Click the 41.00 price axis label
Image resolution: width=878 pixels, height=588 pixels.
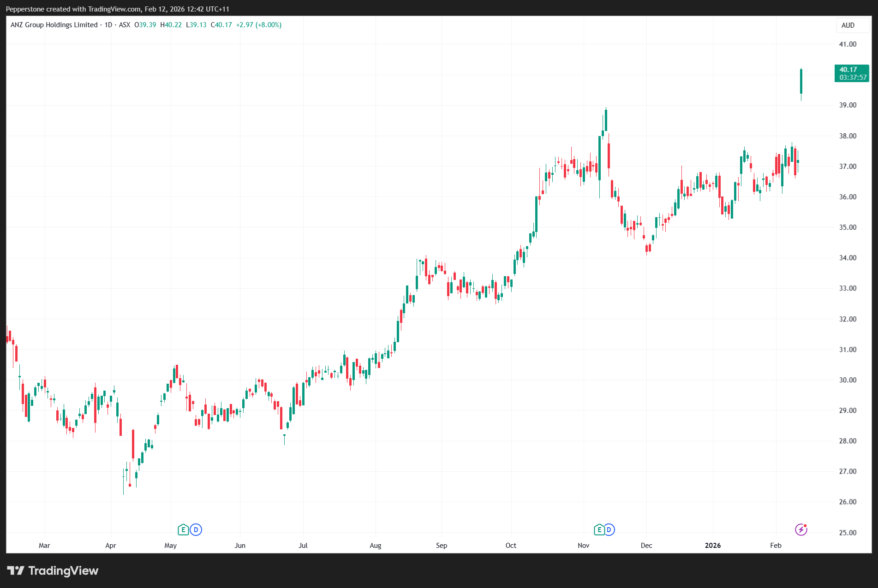(847, 44)
